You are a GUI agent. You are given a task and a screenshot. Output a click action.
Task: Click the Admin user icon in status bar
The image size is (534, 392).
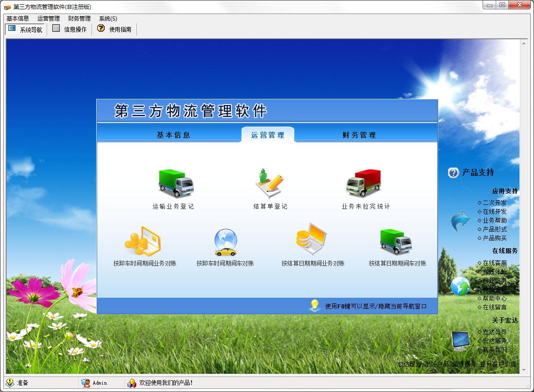click(x=85, y=383)
